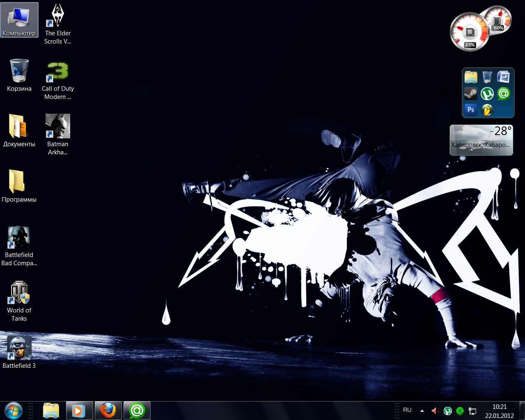Click the network status tray icon
Screen dimensions: 525x420
point(472,411)
